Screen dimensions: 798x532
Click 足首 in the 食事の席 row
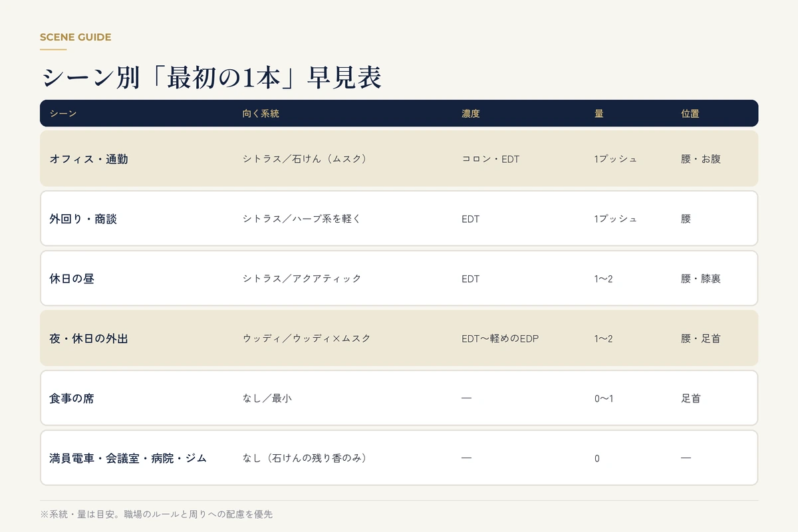pyautogui.click(x=691, y=398)
